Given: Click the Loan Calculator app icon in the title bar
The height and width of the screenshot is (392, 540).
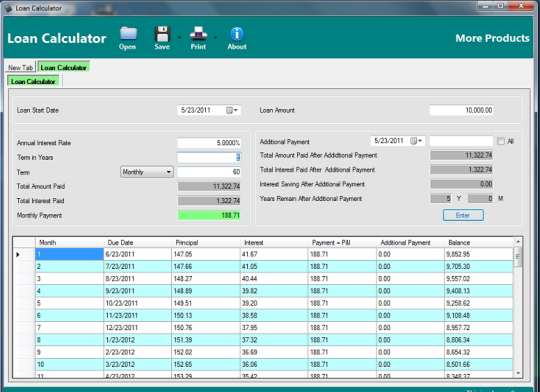Looking at the screenshot, I should point(8,8).
